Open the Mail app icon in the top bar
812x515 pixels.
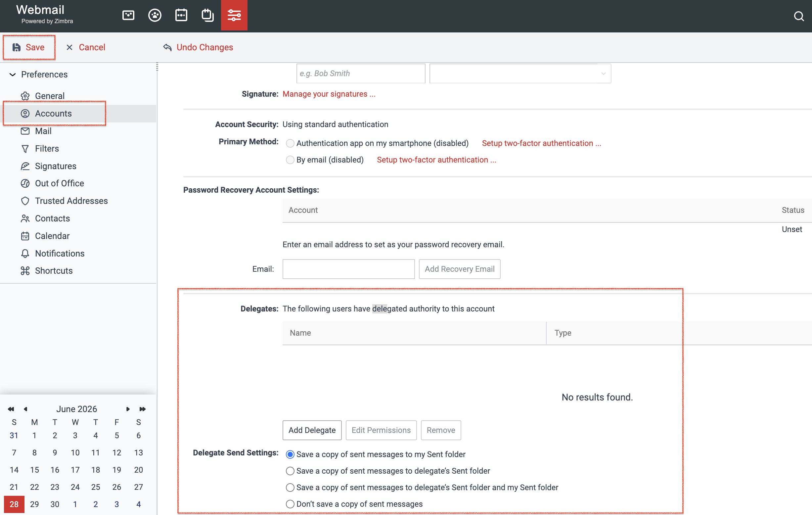pyautogui.click(x=128, y=15)
